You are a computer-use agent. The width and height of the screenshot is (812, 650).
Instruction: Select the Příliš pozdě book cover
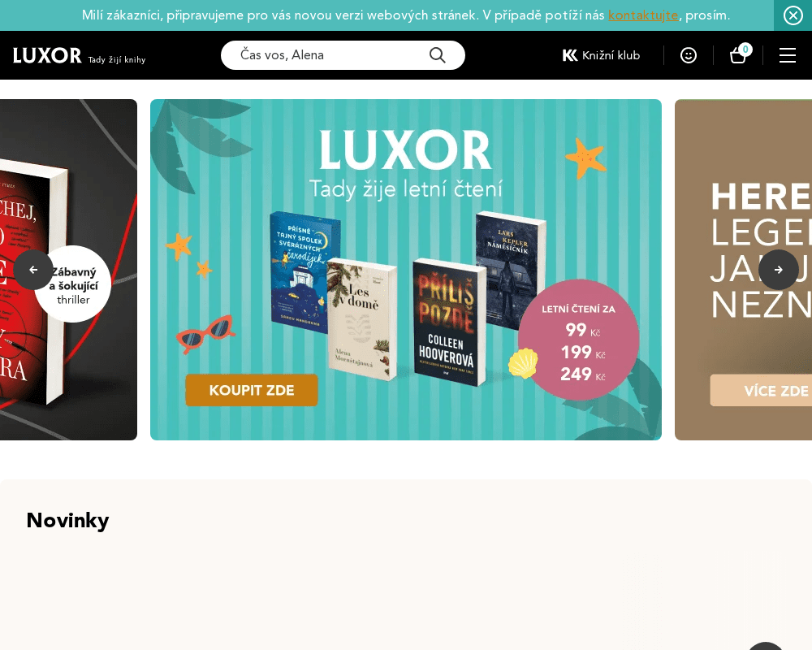click(x=448, y=322)
